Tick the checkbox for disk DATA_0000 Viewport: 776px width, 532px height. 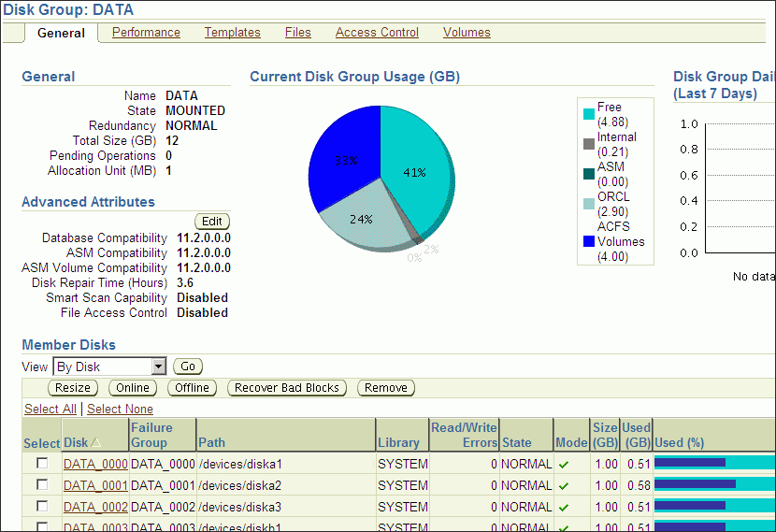[41, 464]
